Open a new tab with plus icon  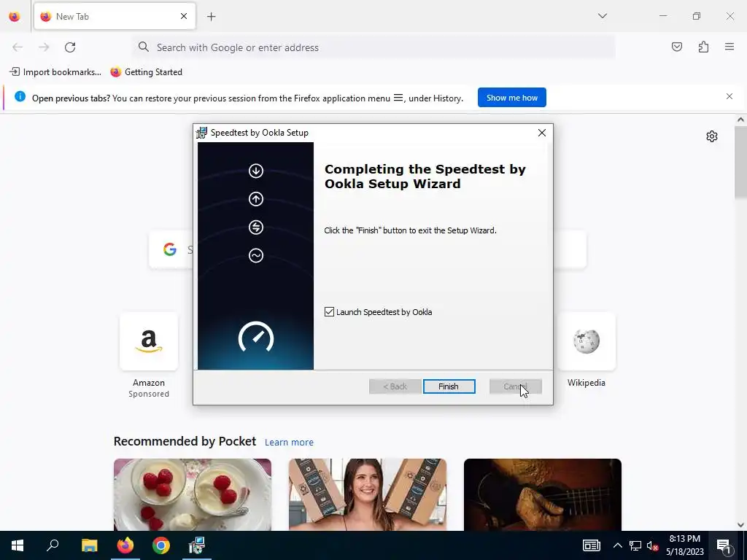211,17
